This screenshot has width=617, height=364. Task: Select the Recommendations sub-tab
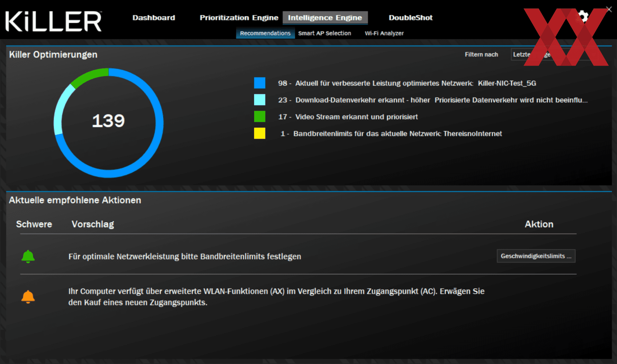tap(265, 33)
